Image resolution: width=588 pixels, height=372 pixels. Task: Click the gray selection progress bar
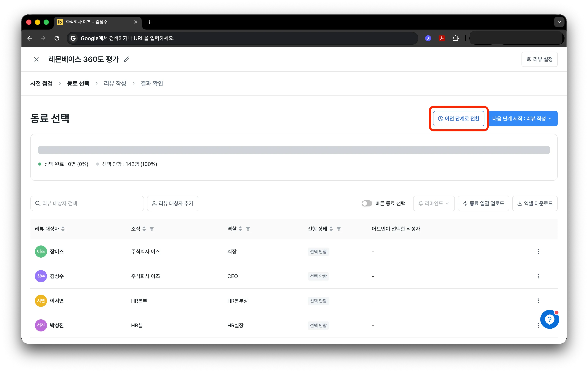294,150
